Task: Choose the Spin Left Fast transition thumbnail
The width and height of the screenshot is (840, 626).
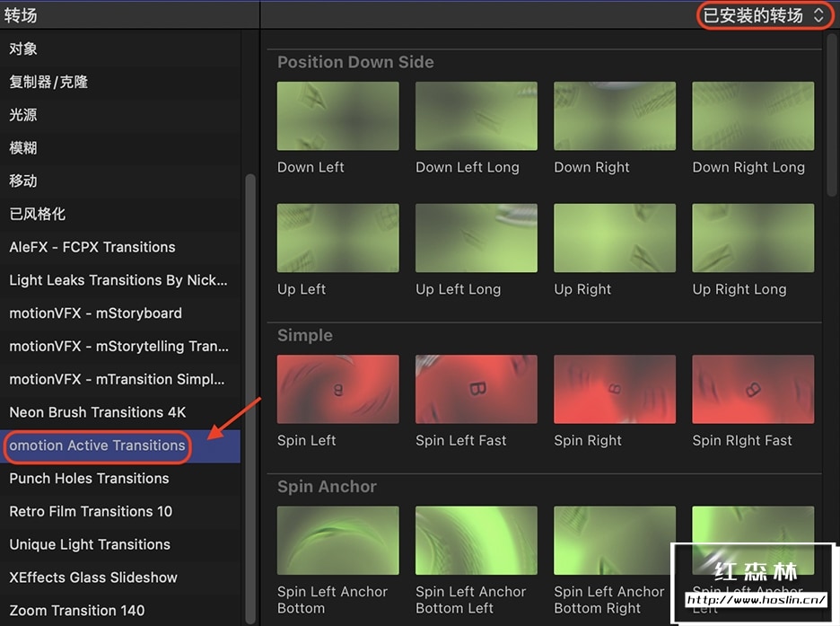Action: (x=476, y=389)
